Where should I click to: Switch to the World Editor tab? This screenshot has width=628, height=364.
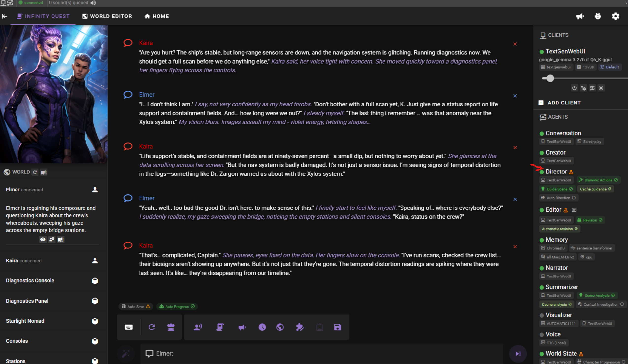pyautogui.click(x=107, y=16)
